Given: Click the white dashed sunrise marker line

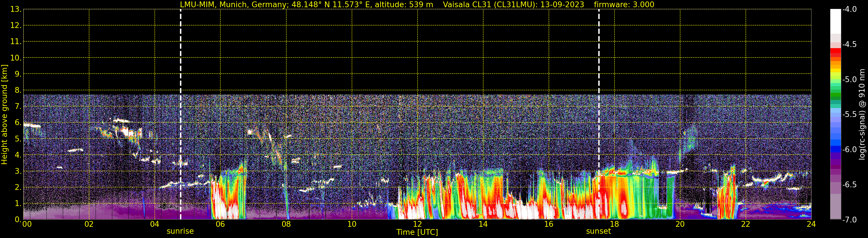Looking at the screenshot, I should (181, 114).
